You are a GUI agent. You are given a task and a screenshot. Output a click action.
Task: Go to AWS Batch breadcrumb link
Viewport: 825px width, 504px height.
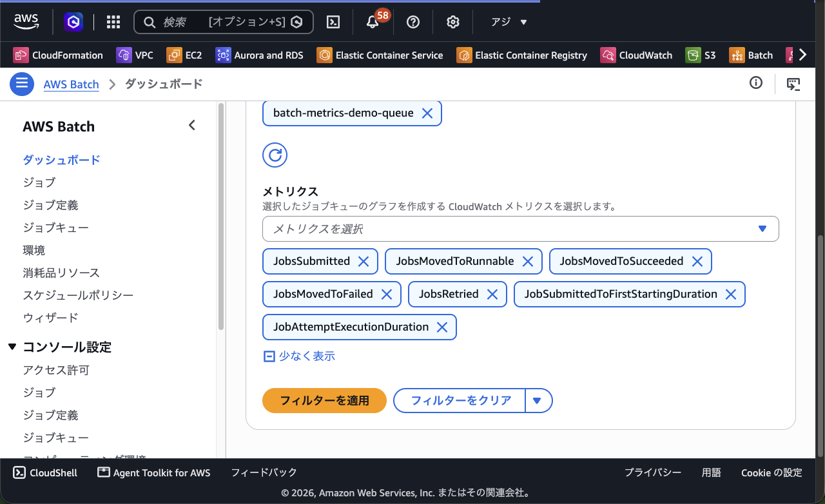[x=72, y=84]
